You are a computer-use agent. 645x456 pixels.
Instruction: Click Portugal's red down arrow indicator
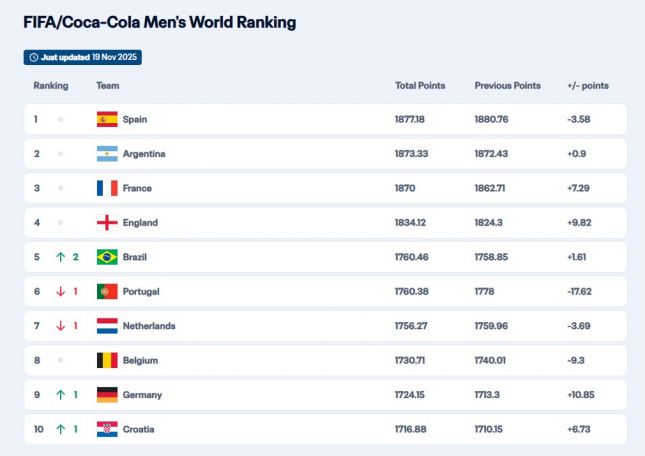pos(60,292)
